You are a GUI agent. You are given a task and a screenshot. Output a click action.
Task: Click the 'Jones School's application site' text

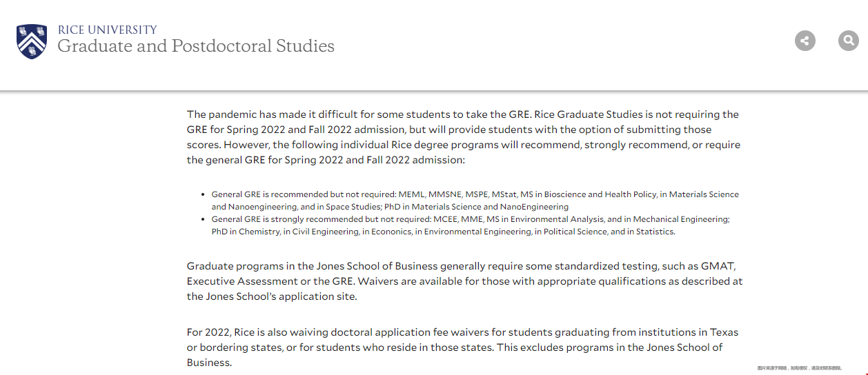tap(281, 296)
